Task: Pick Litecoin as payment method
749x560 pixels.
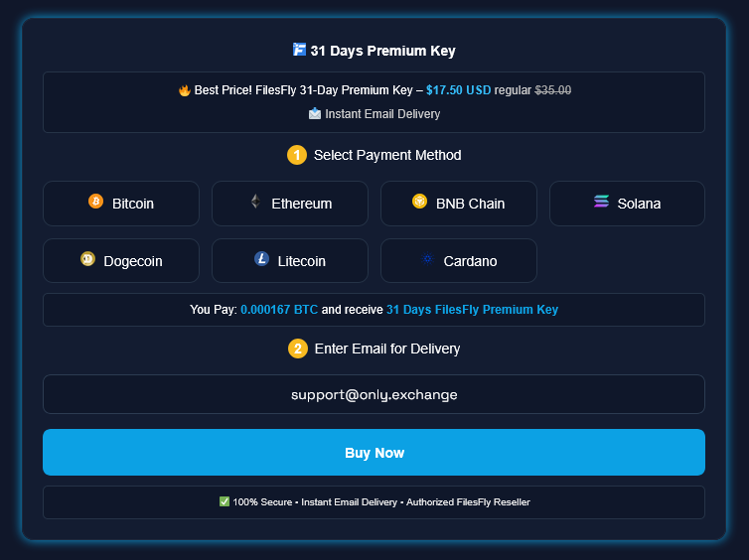Action: 290,261
